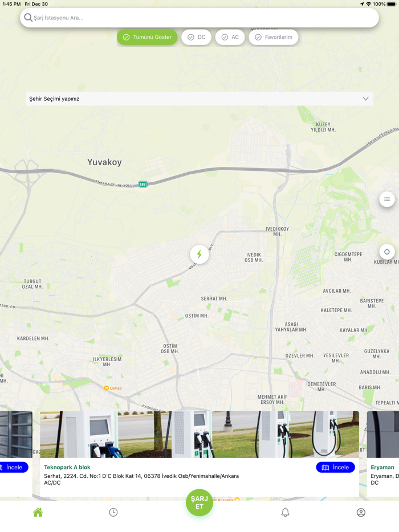399x532 pixels.
Task: Toggle the DC filter chip
Action: tap(196, 37)
